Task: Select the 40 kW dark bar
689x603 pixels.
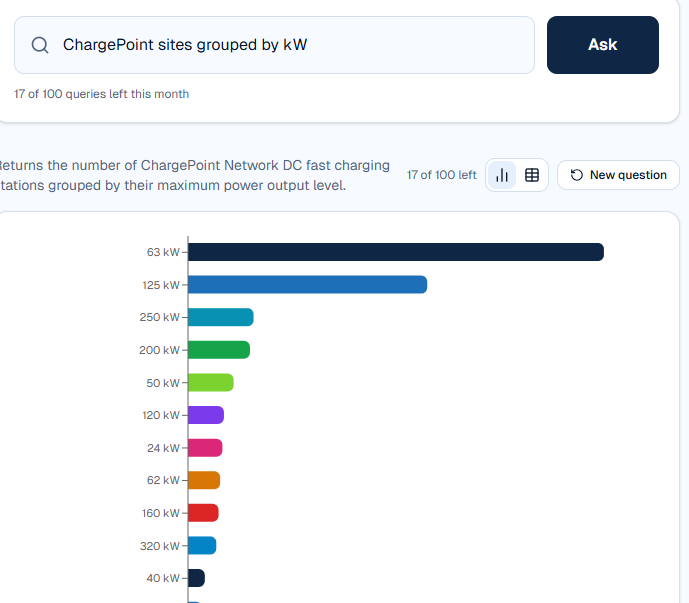Action: point(196,578)
